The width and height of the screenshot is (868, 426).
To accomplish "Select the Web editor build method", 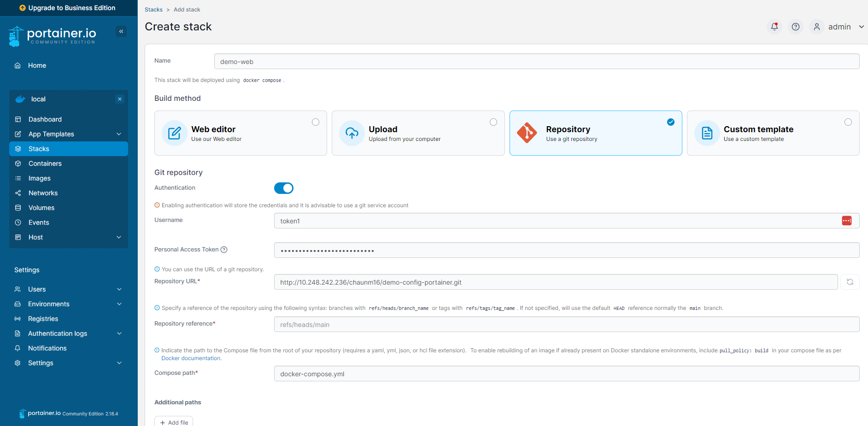I will coord(240,133).
